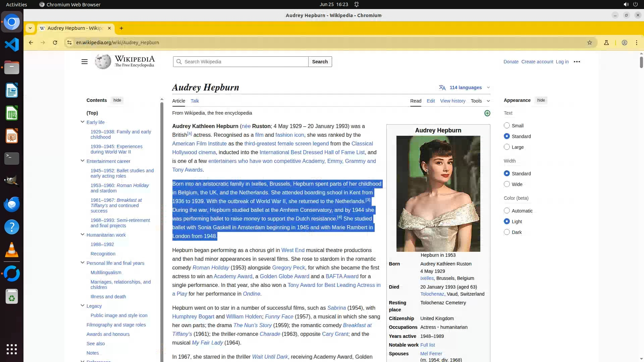Follow the Roman Holiday link
This screenshot has height=362, width=644.
click(x=211, y=267)
